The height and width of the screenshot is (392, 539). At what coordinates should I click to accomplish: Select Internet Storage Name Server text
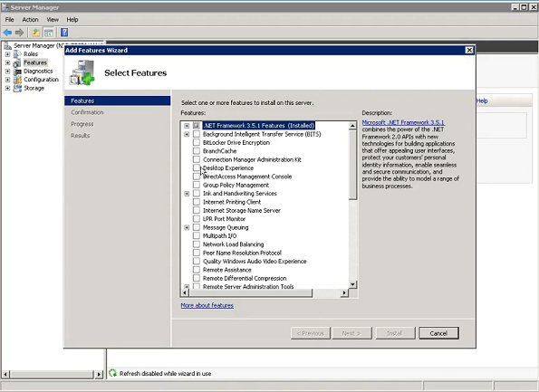[242, 210]
